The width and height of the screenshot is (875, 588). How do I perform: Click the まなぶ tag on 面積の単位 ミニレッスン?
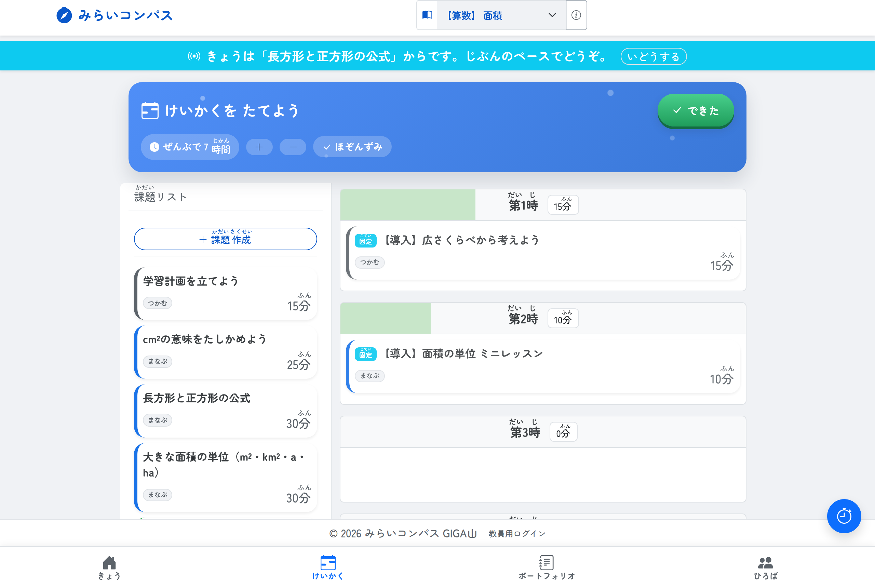[370, 376]
